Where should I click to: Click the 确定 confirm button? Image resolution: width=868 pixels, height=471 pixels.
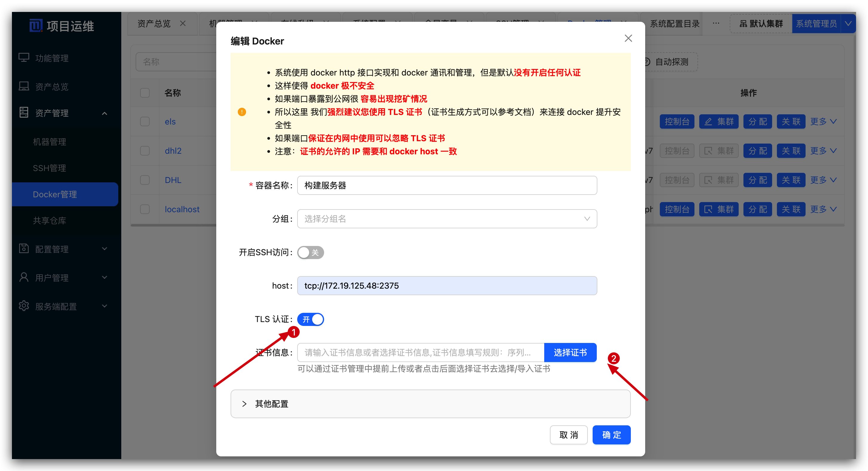pyautogui.click(x=612, y=435)
